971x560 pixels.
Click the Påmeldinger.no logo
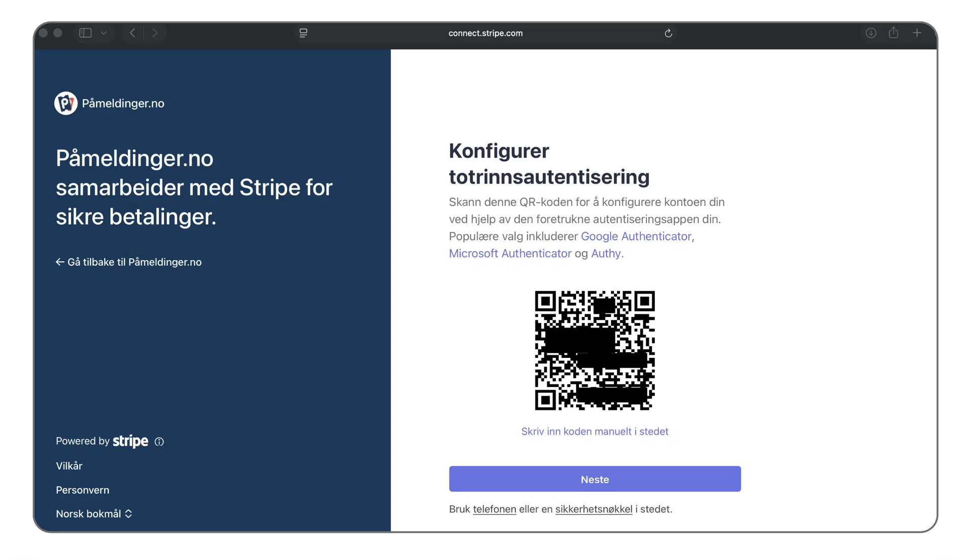pyautogui.click(x=65, y=103)
